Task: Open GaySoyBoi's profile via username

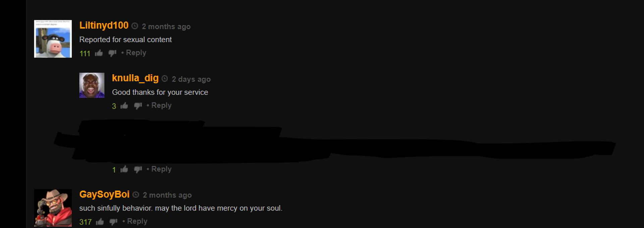Action: (x=104, y=194)
